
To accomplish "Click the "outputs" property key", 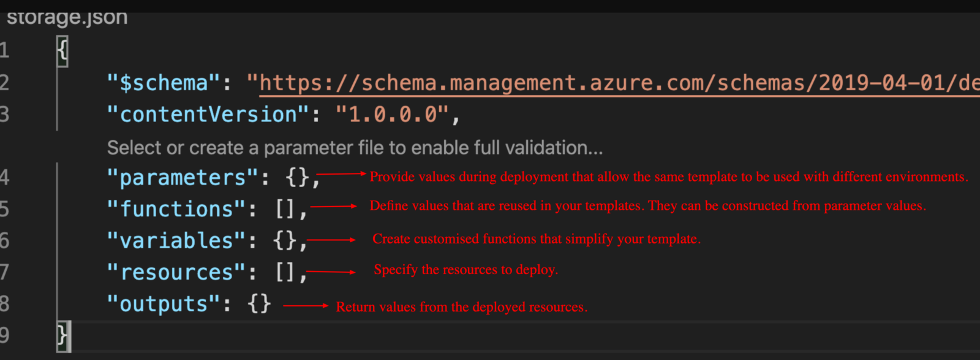I will point(162,303).
